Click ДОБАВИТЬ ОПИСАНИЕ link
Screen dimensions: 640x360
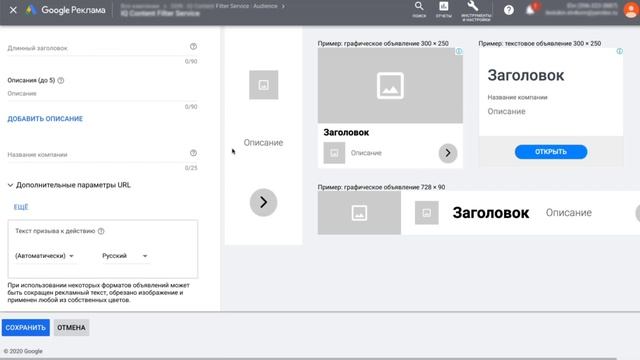pyautogui.click(x=45, y=119)
